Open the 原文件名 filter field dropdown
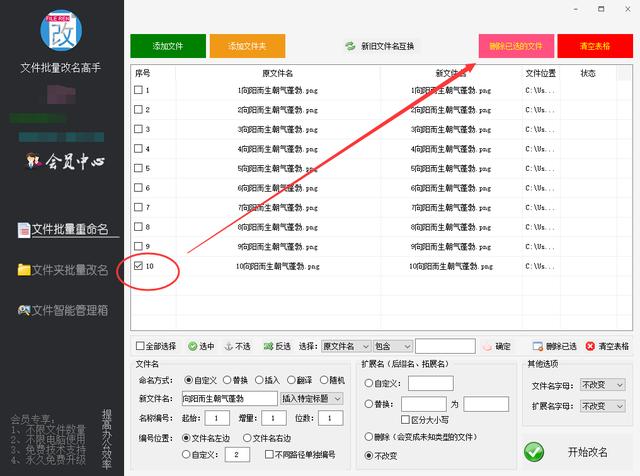The image size is (640, 476). click(x=345, y=346)
